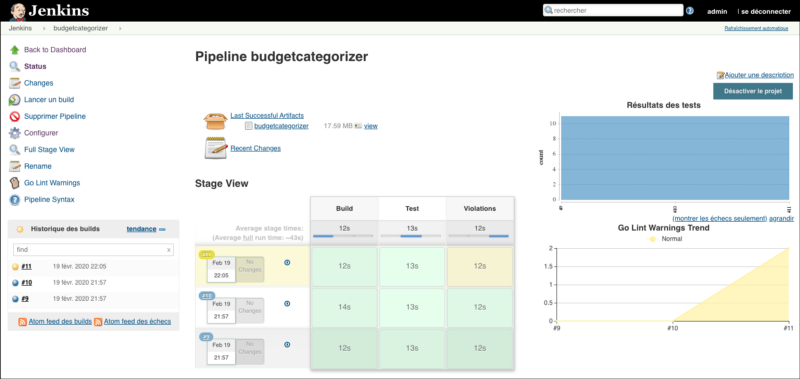The height and width of the screenshot is (379, 800).
Task: Click the blue status ball for build #9
Action: pos(15,299)
